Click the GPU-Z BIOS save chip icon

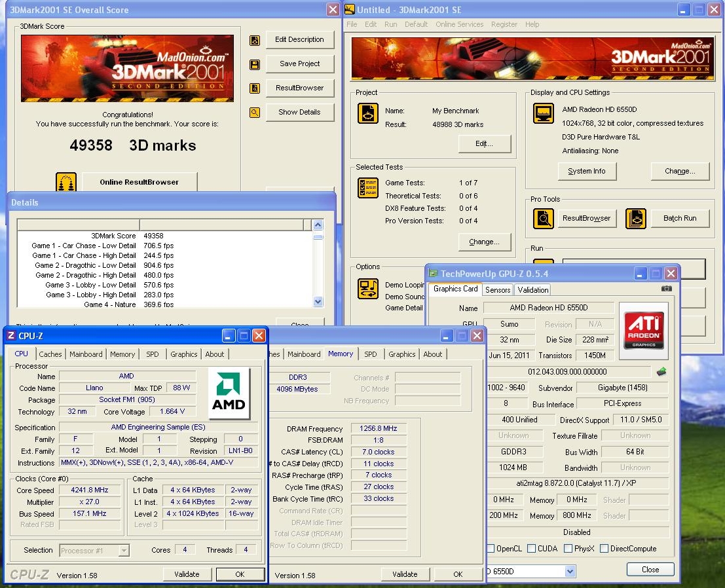661,371
